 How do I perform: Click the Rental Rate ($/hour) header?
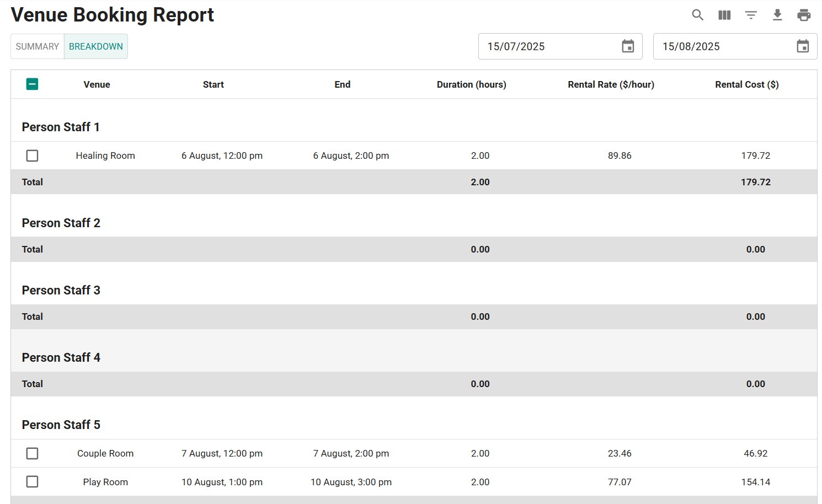pyautogui.click(x=611, y=84)
